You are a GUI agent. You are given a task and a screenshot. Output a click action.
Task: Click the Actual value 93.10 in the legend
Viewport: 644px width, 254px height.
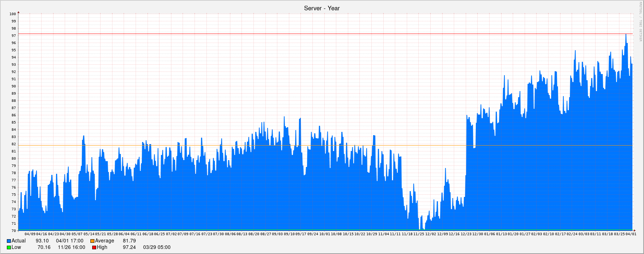[x=42, y=241]
